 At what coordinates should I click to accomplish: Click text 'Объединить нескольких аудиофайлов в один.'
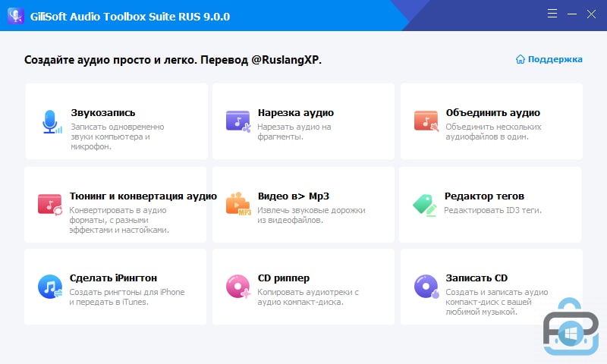[x=494, y=131]
